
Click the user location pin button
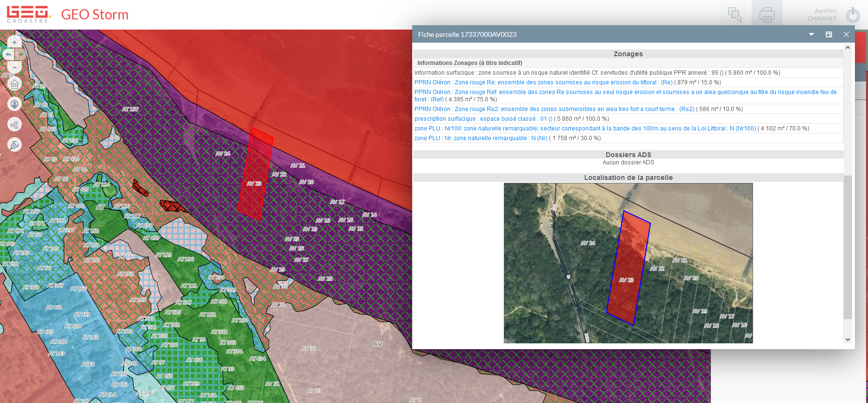point(15,104)
